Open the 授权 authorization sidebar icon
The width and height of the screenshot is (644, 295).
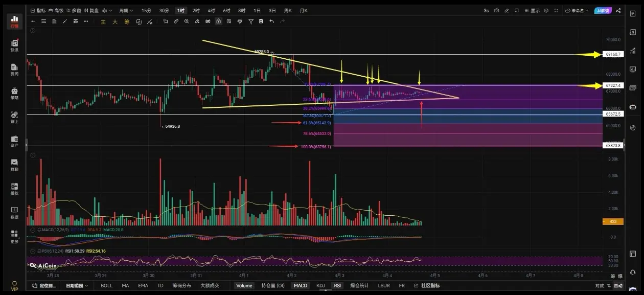point(14,189)
